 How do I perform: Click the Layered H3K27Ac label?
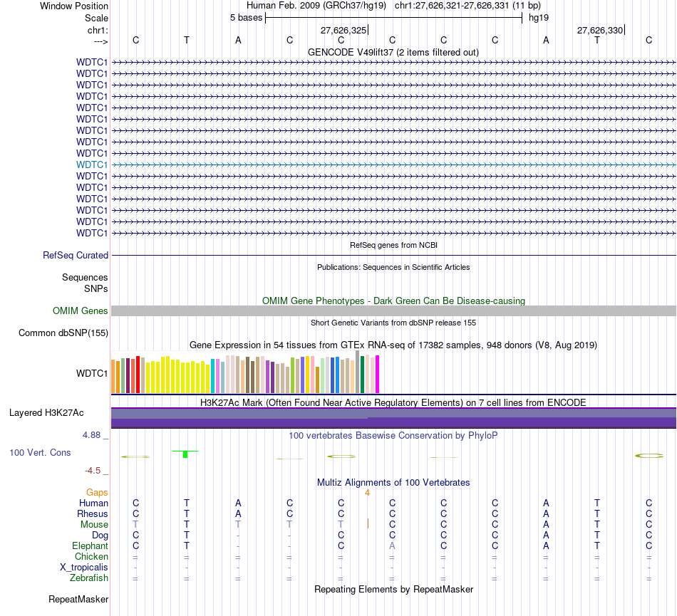point(46,413)
